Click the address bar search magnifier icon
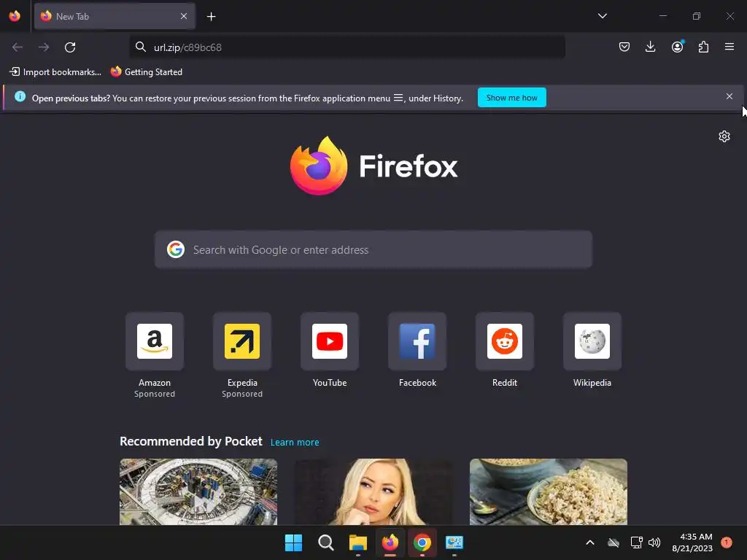 (140, 47)
